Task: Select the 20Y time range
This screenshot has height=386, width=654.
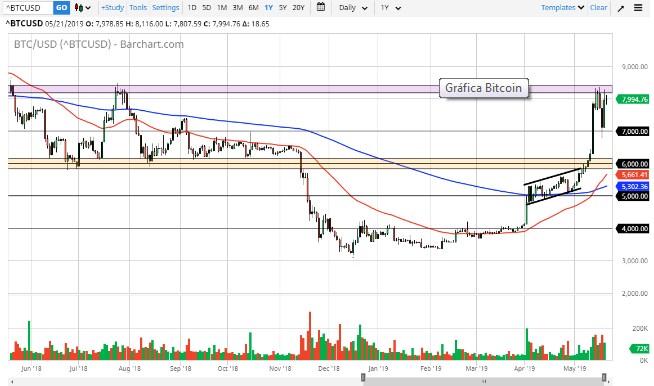Action: [298, 8]
